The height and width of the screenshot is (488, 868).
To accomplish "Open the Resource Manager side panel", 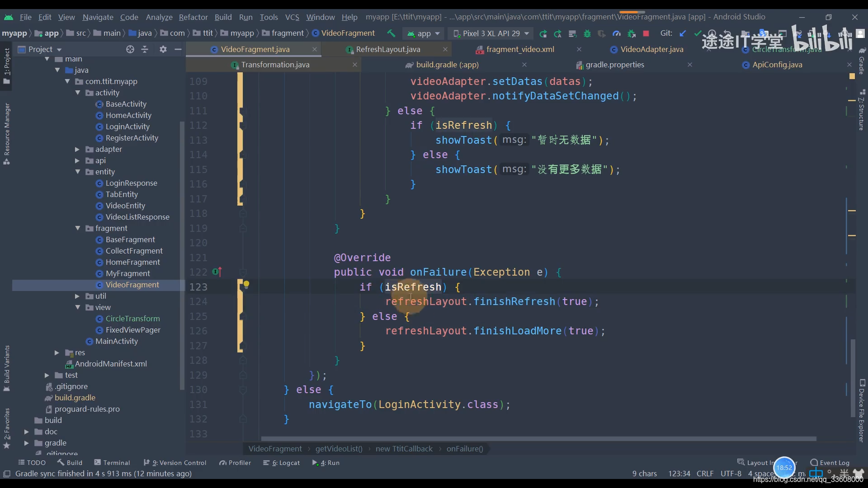I will (x=7, y=134).
